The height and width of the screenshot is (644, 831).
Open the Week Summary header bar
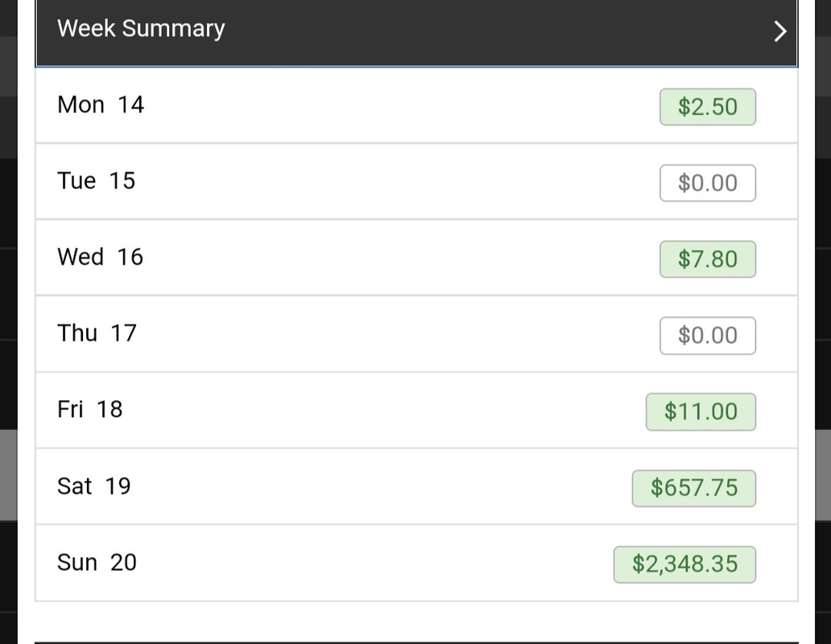coord(416,32)
